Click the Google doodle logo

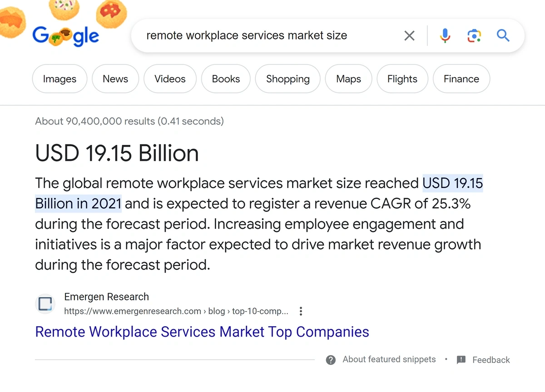pyautogui.click(x=65, y=36)
